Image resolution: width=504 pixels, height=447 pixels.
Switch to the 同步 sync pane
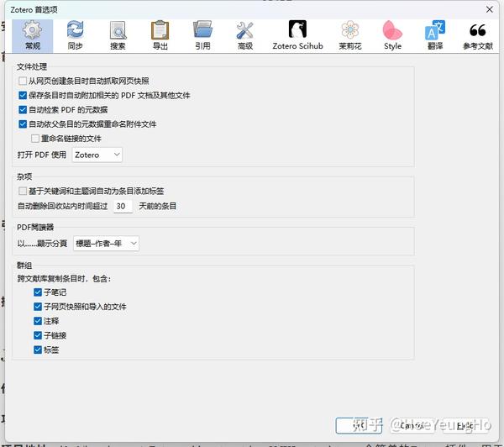tap(75, 35)
